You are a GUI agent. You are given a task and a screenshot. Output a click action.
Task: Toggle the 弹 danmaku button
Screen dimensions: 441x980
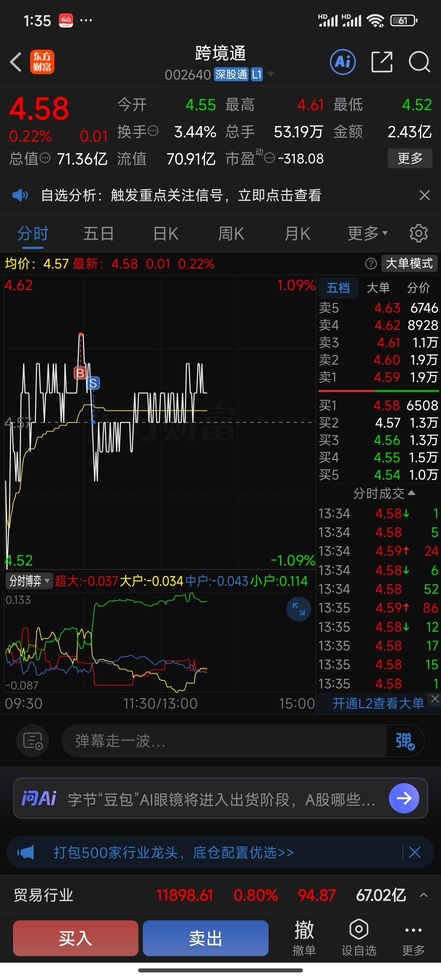point(405,741)
